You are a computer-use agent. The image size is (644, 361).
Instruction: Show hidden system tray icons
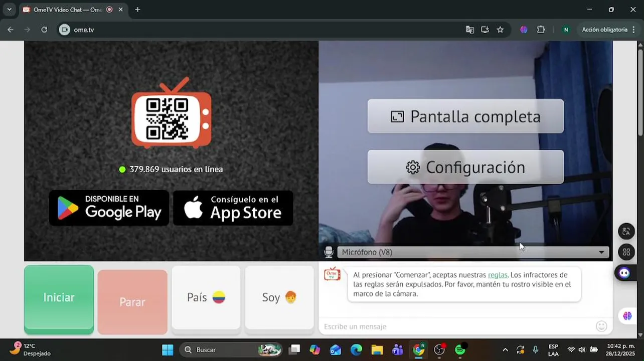point(505,349)
